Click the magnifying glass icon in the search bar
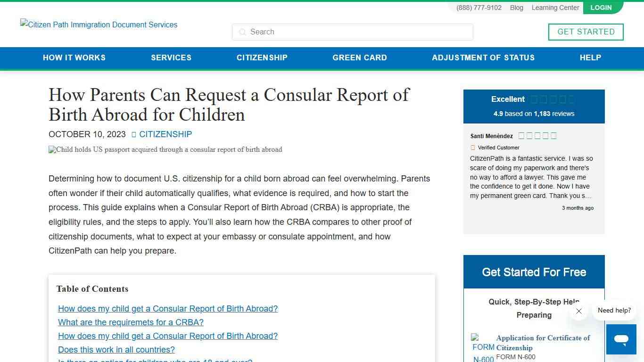Screen dimensions: 644x362 coord(242,32)
